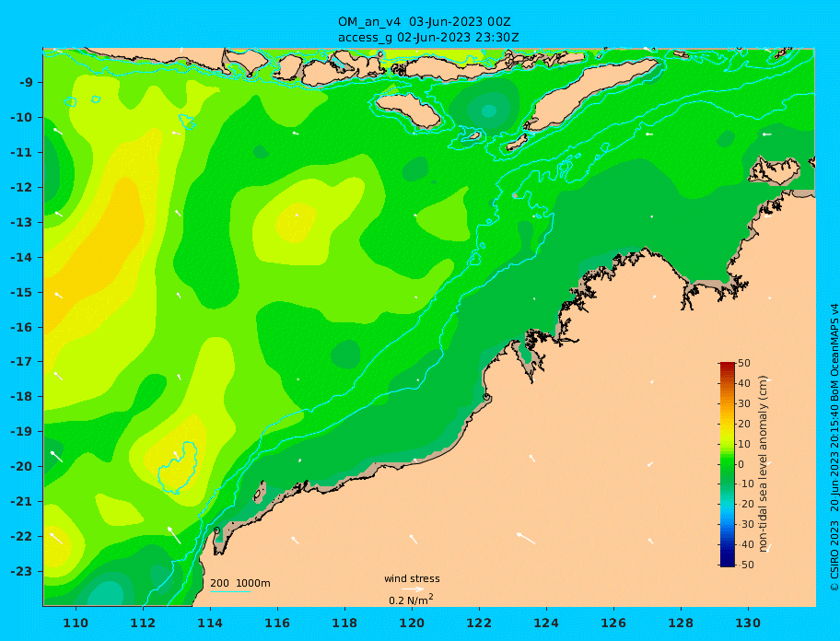Click the non-tidal sea level anomaly (cm) label
The height and width of the screenshot is (641, 840).
click(x=764, y=464)
